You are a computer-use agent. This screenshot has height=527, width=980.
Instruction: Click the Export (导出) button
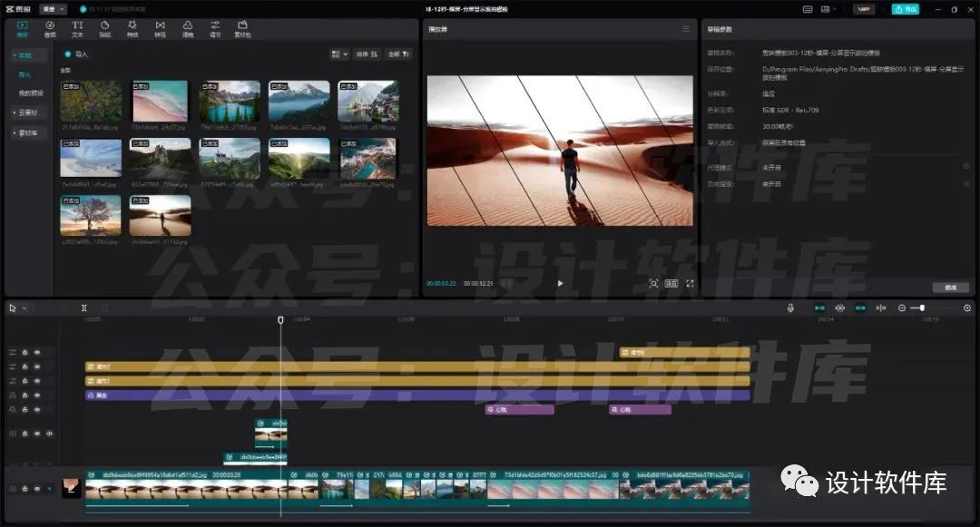905,9
